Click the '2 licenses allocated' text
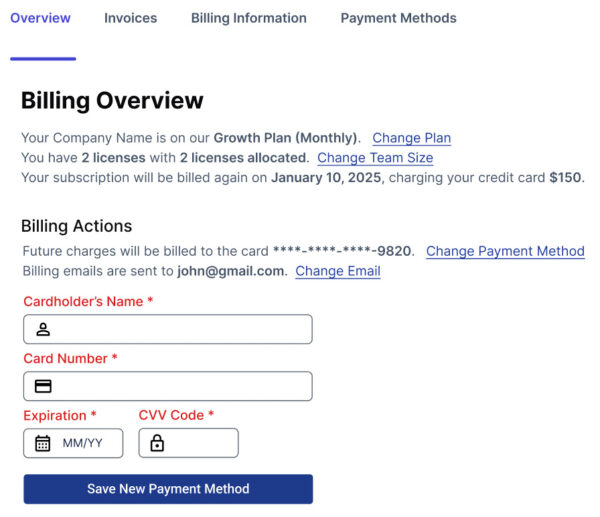 coord(243,158)
